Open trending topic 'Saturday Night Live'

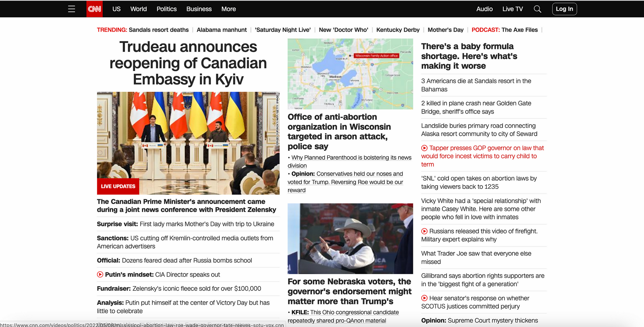(x=283, y=30)
